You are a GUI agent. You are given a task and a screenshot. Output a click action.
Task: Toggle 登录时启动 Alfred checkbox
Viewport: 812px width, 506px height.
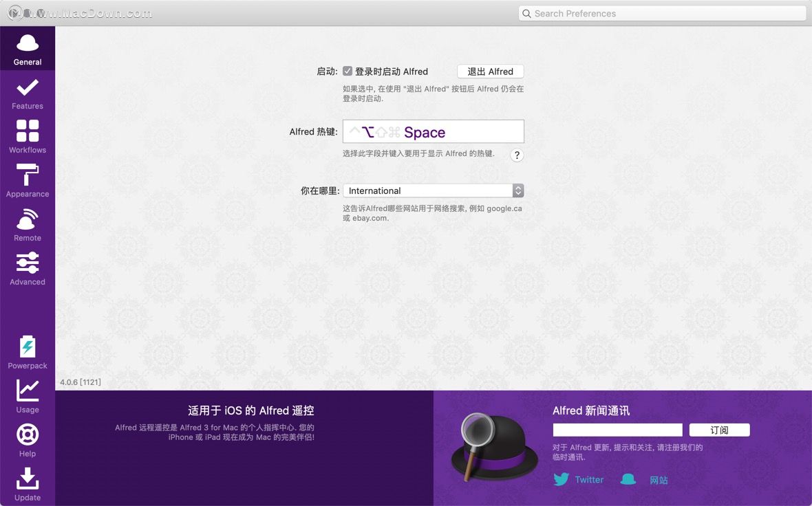click(x=348, y=71)
